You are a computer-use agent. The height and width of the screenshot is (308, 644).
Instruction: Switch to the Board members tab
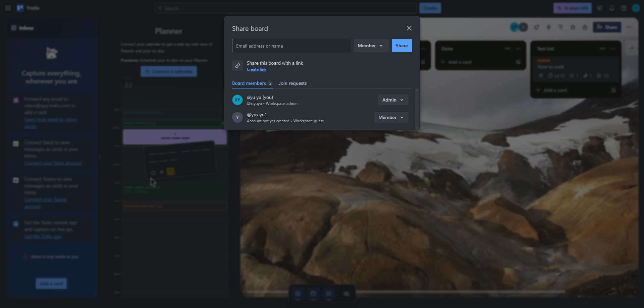(x=252, y=83)
